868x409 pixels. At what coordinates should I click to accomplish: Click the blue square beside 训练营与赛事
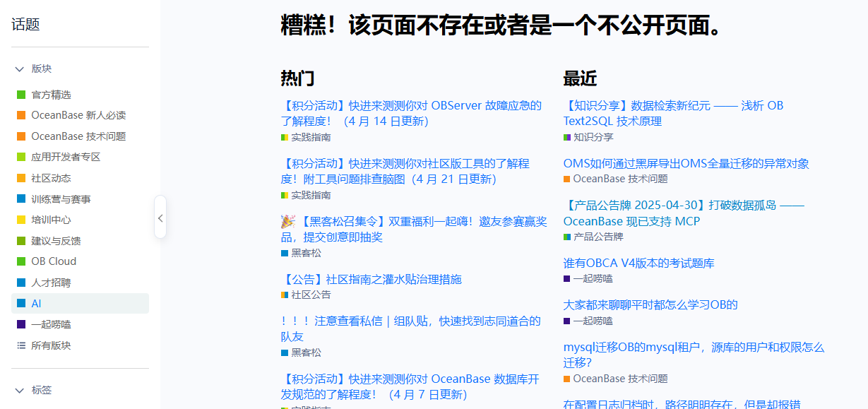pos(21,199)
